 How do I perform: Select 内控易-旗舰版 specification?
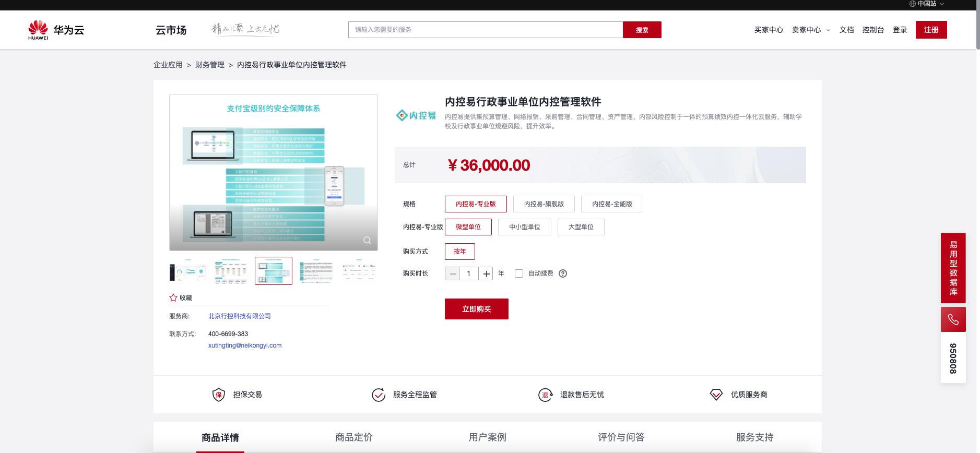[x=544, y=204]
